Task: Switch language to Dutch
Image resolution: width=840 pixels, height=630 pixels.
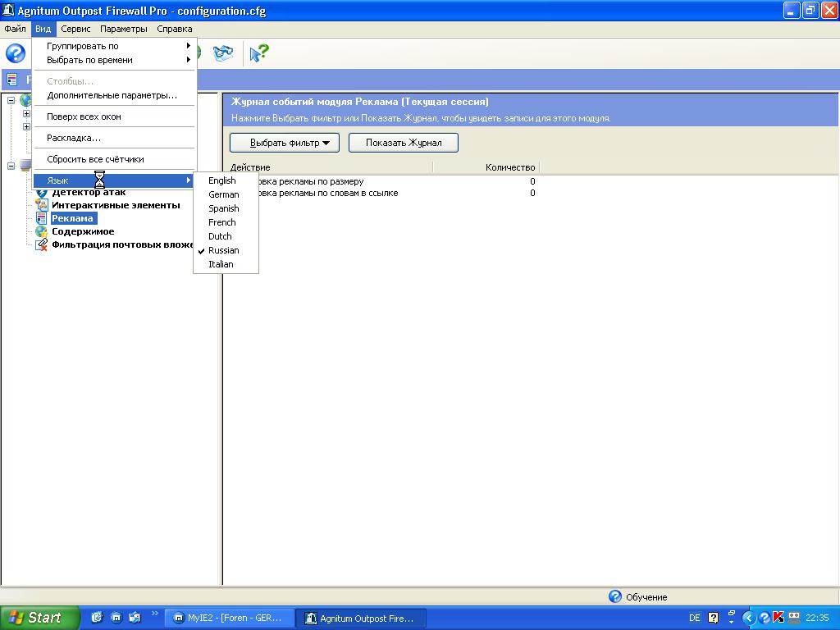Action: click(x=226, y=236)
